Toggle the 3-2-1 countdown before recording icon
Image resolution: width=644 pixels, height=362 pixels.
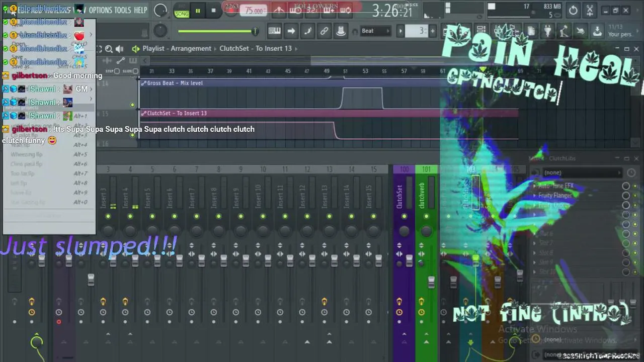click(312, 10)
